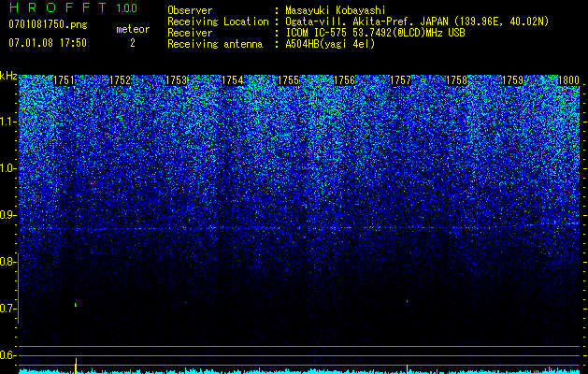Click the 1755 time marker
The height and width of the screenshot is (374, 588).
coord(288,80)
